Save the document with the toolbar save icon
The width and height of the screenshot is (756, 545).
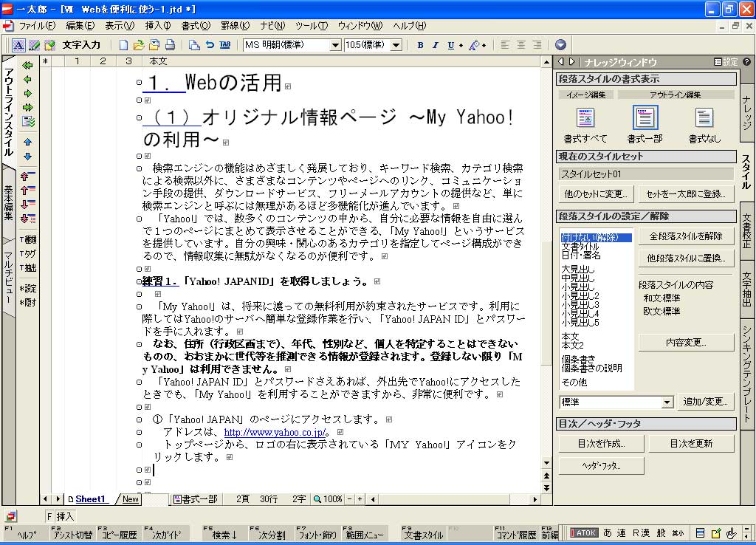click(x=154, y=45)
